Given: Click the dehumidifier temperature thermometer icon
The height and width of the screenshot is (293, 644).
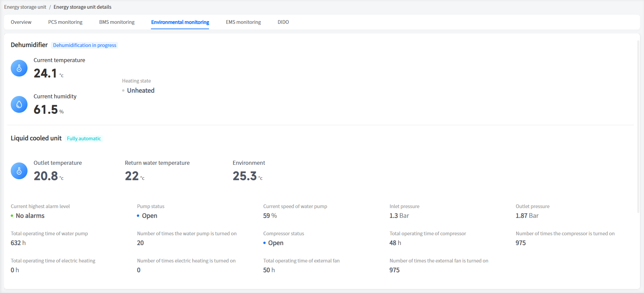Looking at the screenshot, I should (x=19, y=68).
